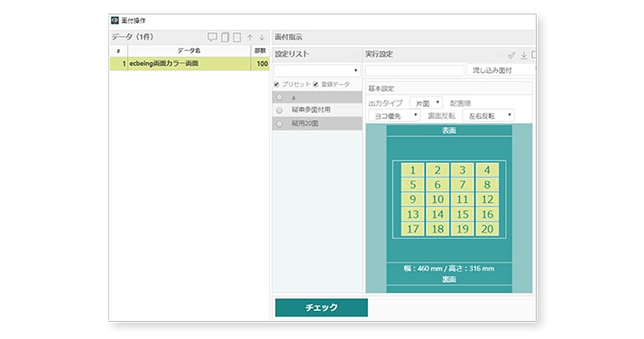
Task: Click the page icon left of the up arrow
Action: 237,37
